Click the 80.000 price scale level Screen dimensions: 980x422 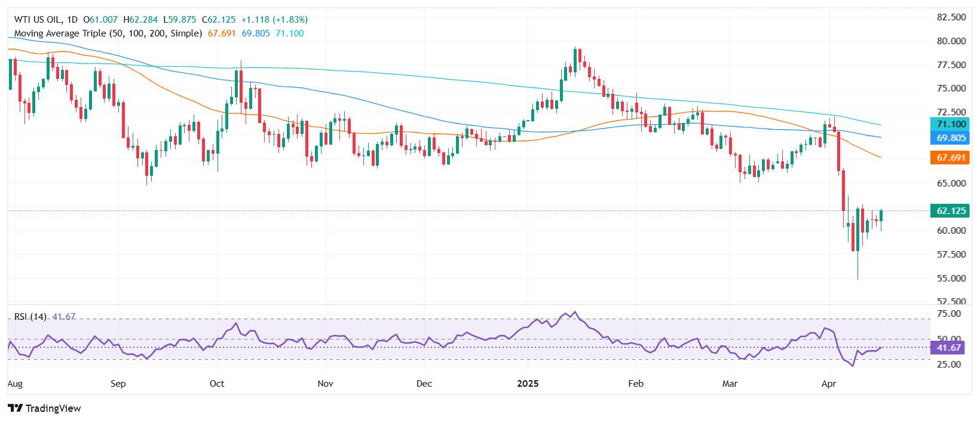point(951,41)
